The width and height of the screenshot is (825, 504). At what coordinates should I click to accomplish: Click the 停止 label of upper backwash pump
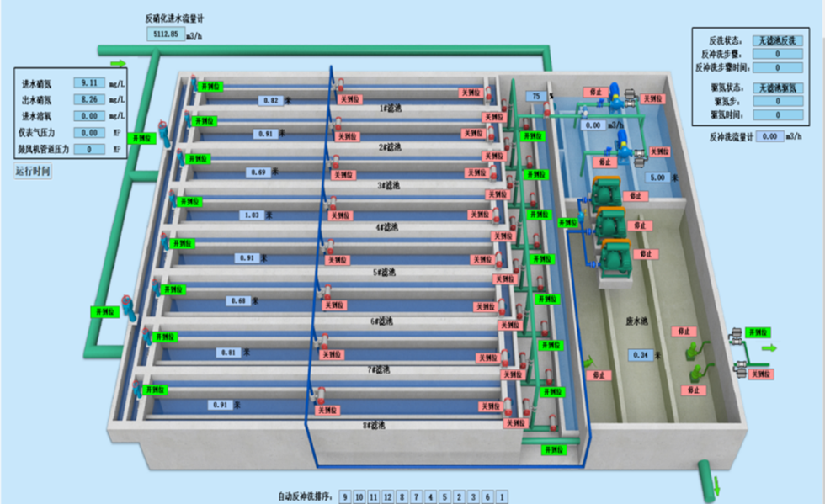point(596,92)
